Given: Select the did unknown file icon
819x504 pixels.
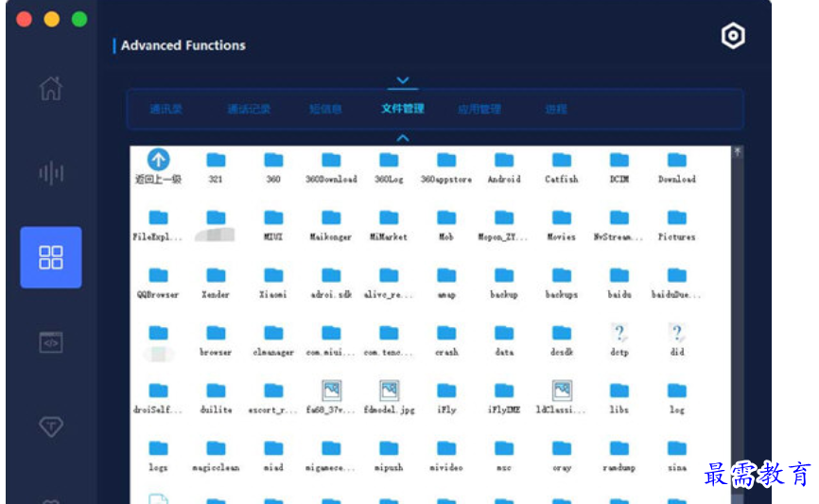Looking at the screenshot, I should pos(677,333).
